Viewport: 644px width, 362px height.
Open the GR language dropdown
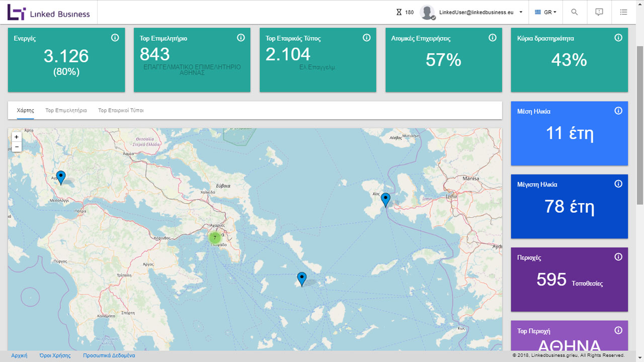tap(545, 12)
